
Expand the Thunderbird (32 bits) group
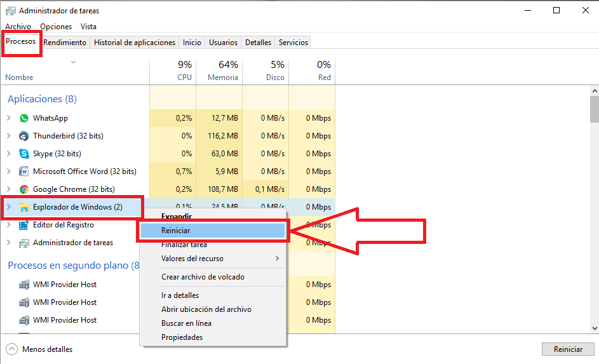(x=9, y=135)
